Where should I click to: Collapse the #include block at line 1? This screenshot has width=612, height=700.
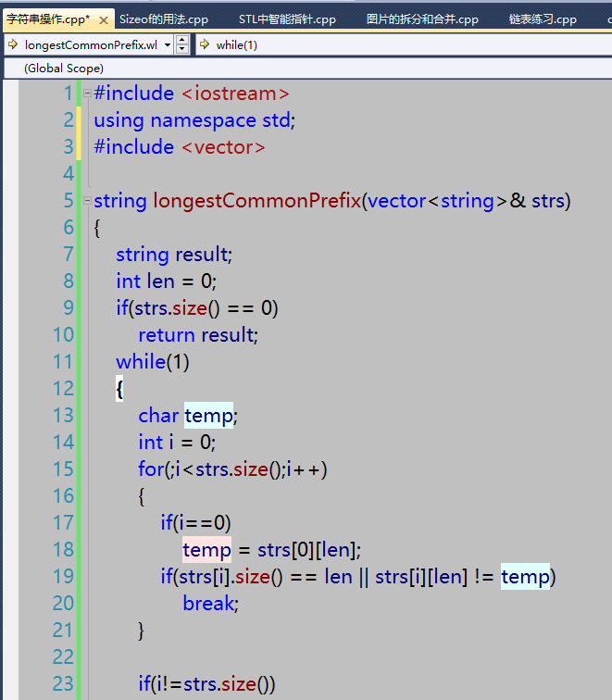click(x=87, y=94)
